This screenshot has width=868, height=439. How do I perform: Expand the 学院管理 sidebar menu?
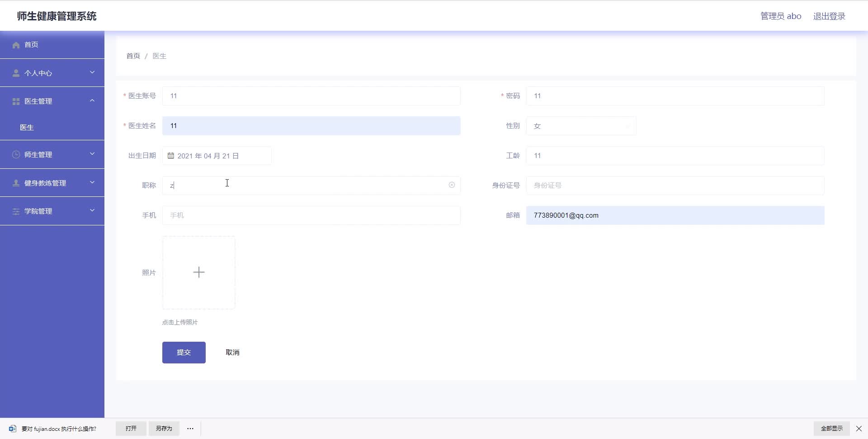click(x=52, y=211)
